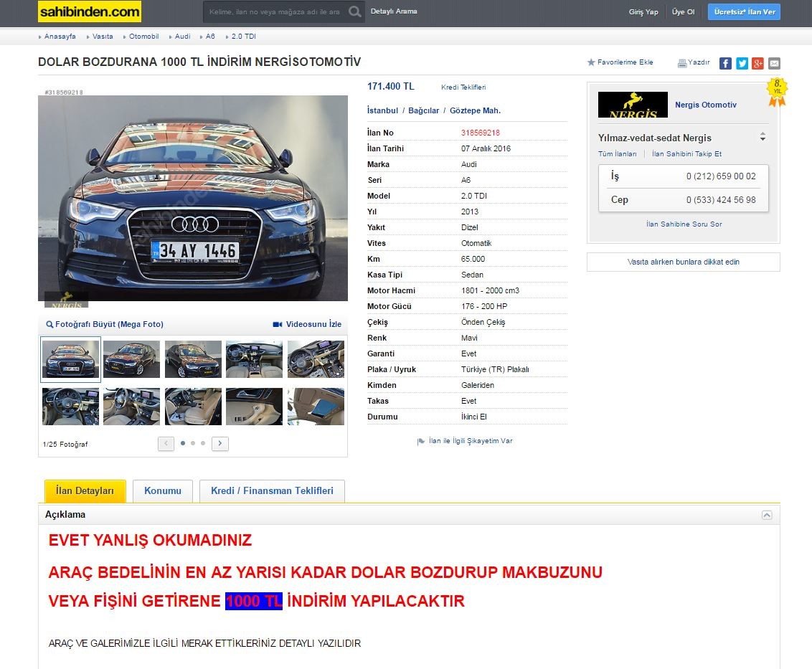This screenshot has width=812, height=669.
Task: Select the third top-row car thumbnail
Action: click(193, 359)
